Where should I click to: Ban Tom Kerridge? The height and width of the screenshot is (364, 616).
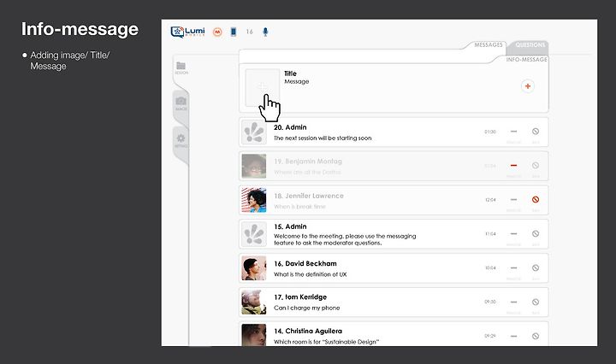tap(536, 302)
